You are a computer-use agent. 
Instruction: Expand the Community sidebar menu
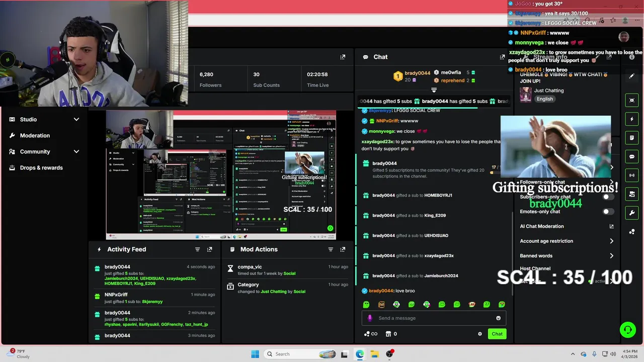click(76, 152)
